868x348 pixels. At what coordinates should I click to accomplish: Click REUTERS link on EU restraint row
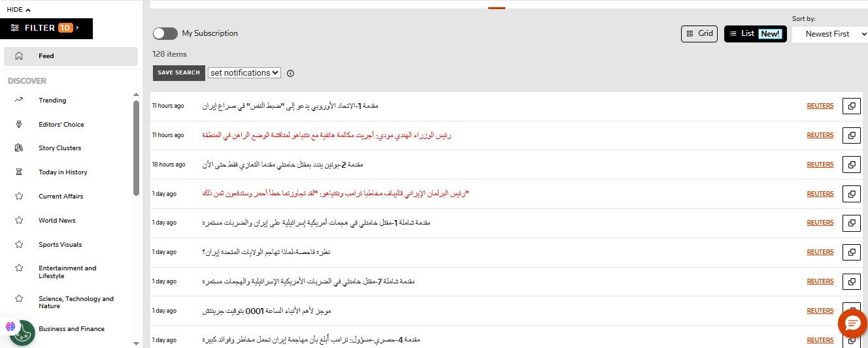pos(820,106)
